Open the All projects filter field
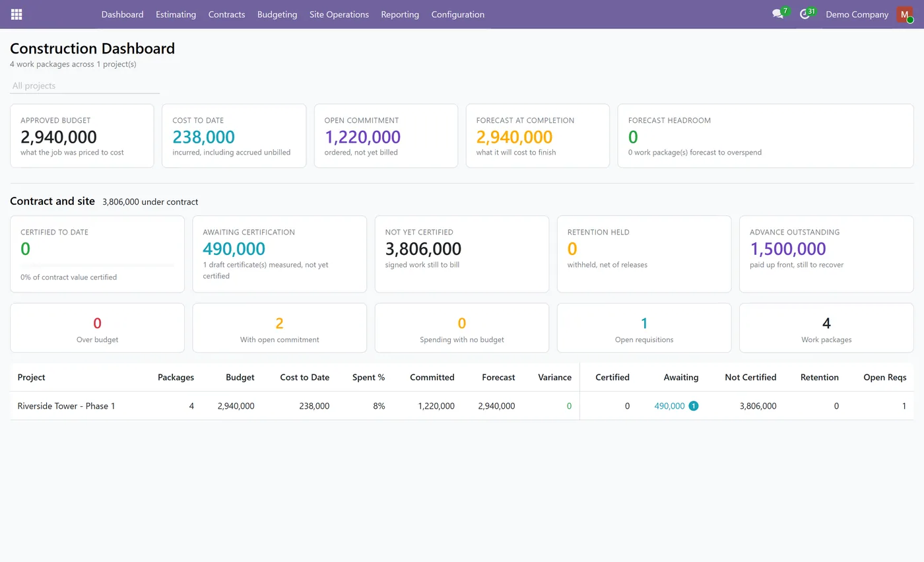This screenshot has height=562, width=924. (84, 86)
